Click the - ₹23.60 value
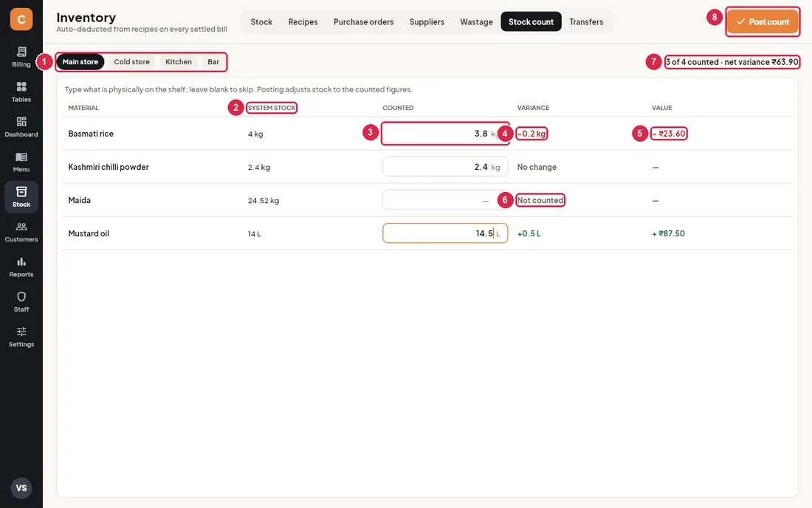The width and height of the screenshot is (812, 508). point(669,134)
